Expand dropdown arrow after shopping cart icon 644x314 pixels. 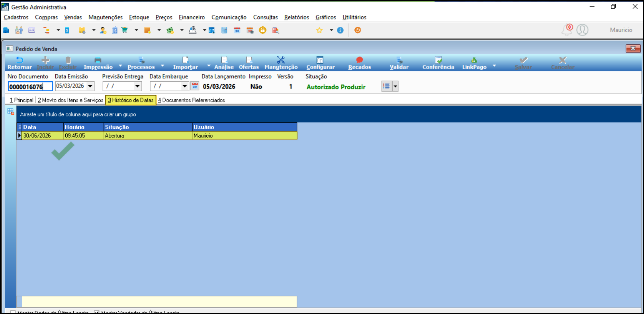point(136,30)
